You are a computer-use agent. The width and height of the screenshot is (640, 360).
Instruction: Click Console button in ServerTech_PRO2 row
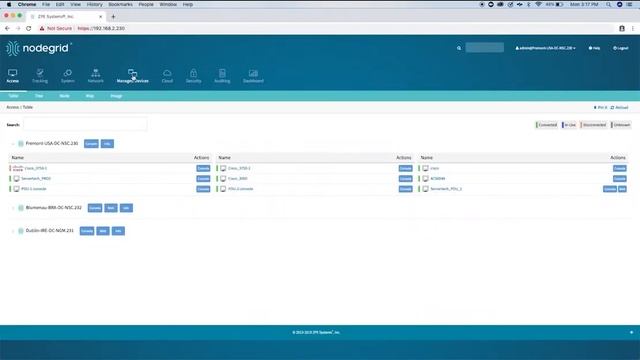click(203, 179)
